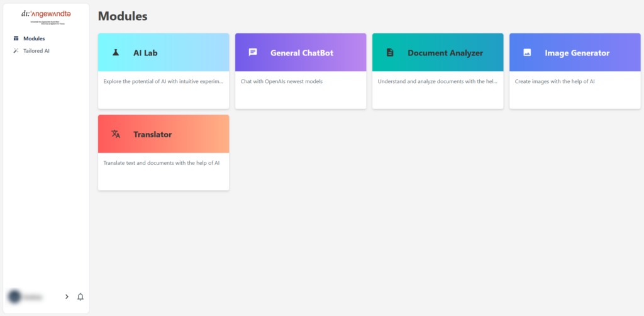This screenshot has width=644, height=316.
Task: Open the Document Analyzer module heading
Action: point(445,53)
